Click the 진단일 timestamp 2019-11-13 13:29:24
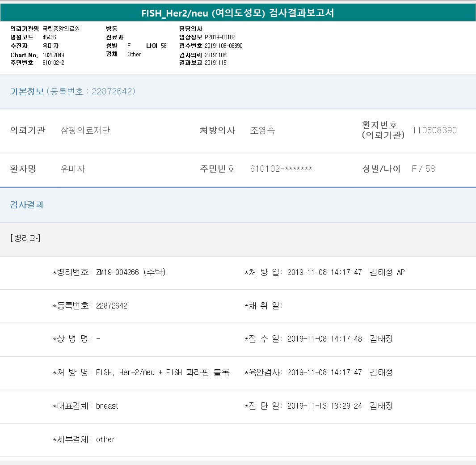Viewport: 476px width, 465px height. (x=324, y=406)
